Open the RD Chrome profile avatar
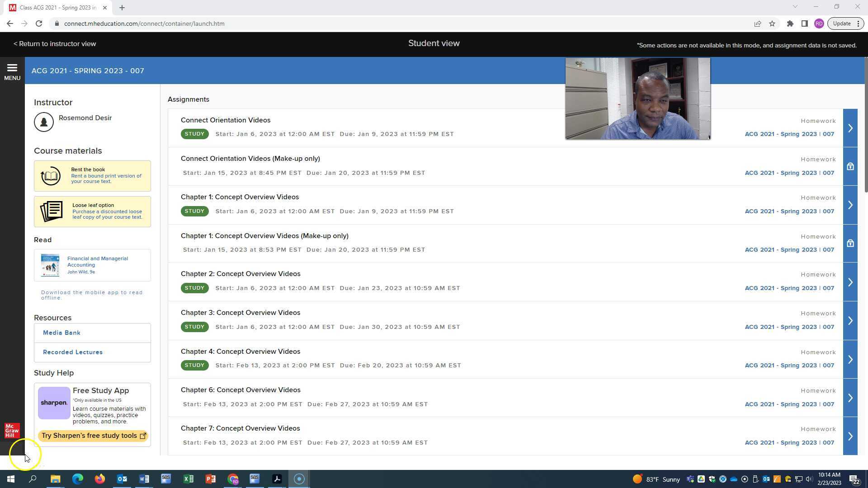 (x=819, y=23)
